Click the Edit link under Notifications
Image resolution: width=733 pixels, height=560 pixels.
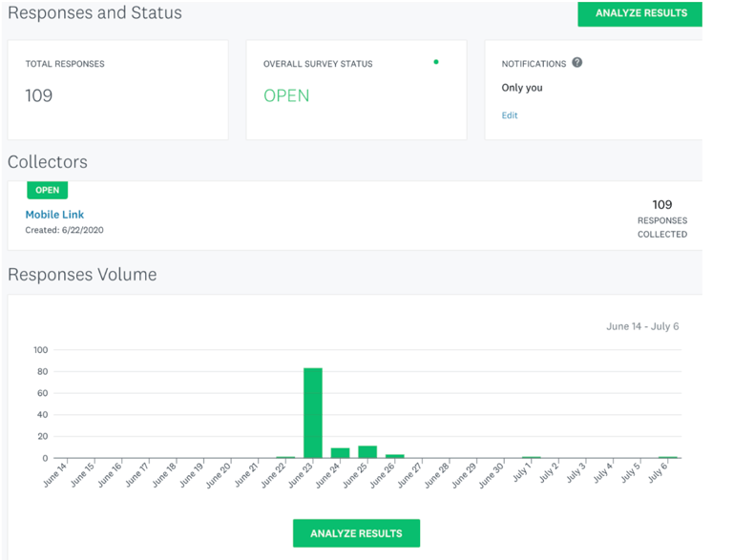tap(510, 115)
